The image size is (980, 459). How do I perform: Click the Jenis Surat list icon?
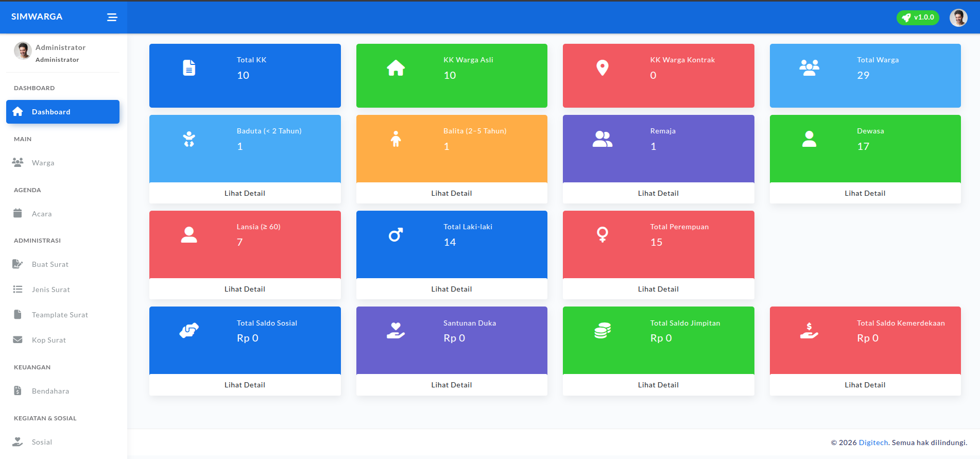pos(18,290)
